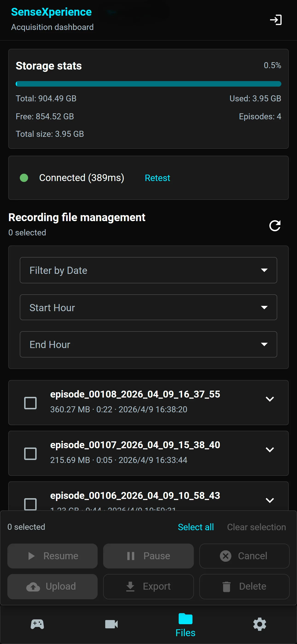
Task: Open the Filter by Date dropdown
Action: pos(148,270)
